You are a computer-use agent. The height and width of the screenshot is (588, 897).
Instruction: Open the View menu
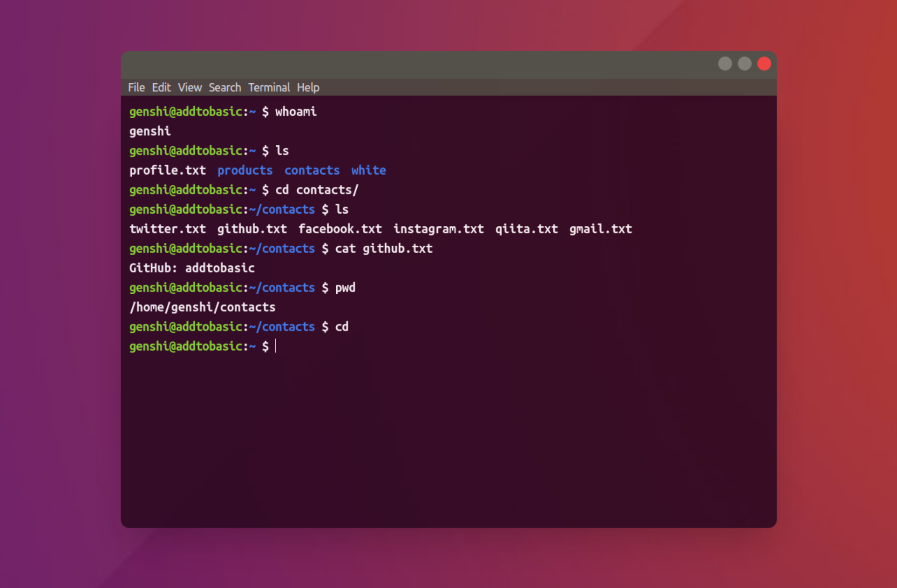[190, 88]
